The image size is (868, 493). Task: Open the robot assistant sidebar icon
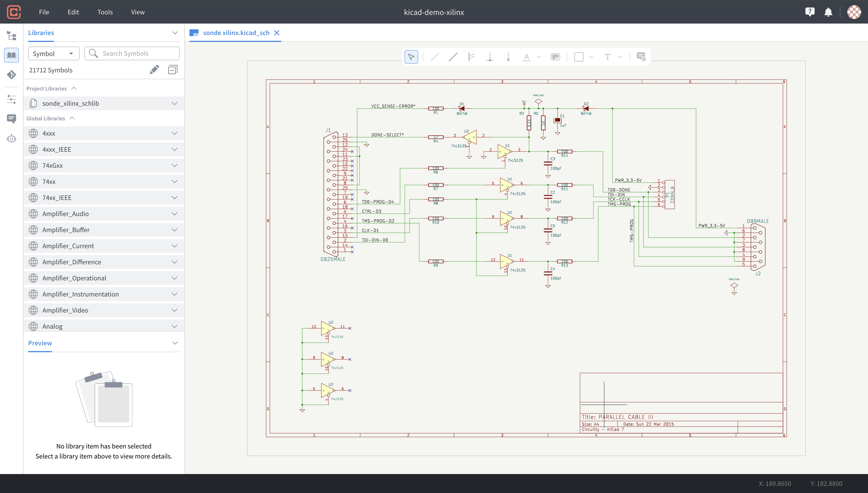click(11, 138)
